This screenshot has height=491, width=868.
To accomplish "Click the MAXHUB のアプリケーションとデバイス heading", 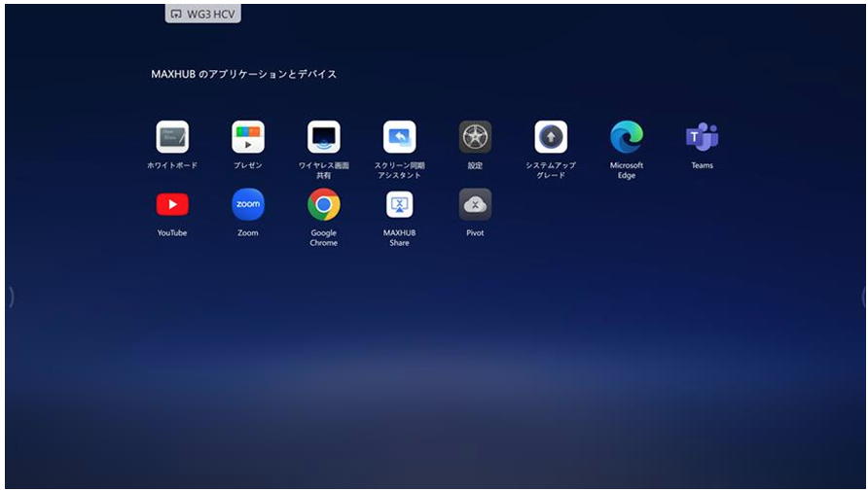I will (244, 74).
